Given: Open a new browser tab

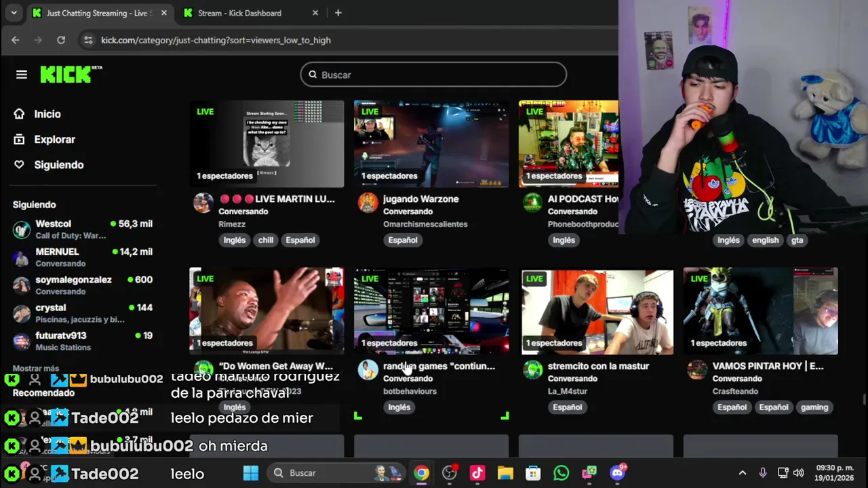Looking at the screenshot, I should (338, 13).
